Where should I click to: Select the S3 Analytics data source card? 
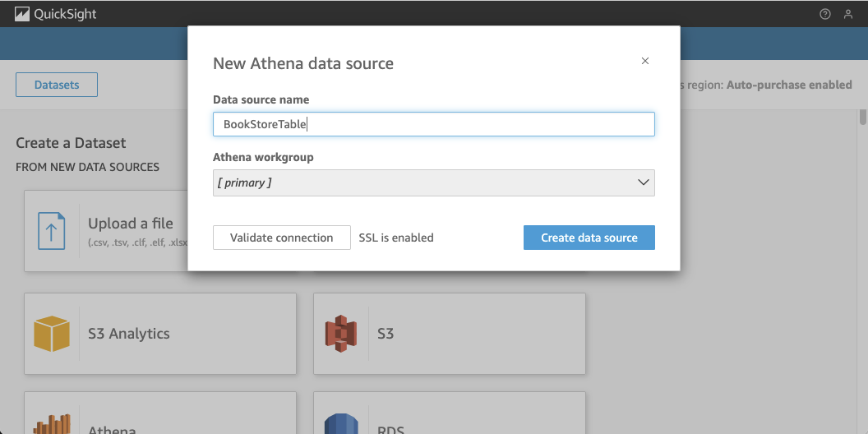[x=160, y=333]
